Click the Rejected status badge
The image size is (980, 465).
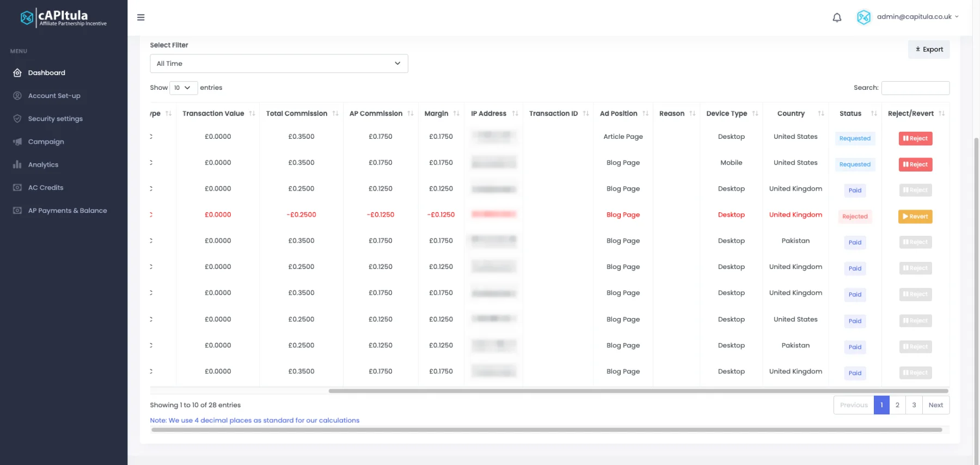point(855,217)
